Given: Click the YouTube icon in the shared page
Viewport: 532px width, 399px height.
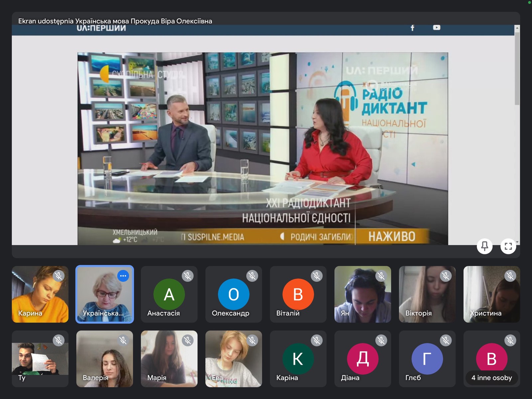Looking at the screenshot, I should click(x=437, y=28).
